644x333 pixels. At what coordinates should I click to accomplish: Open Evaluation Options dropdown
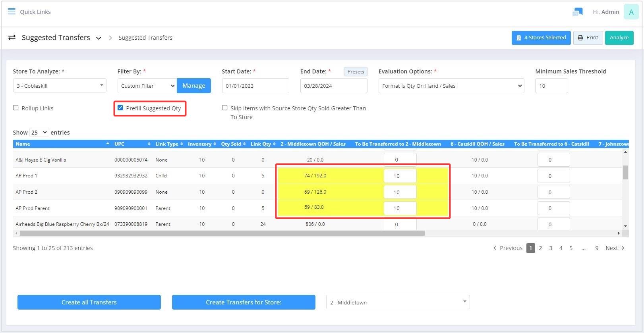point(451,86)
